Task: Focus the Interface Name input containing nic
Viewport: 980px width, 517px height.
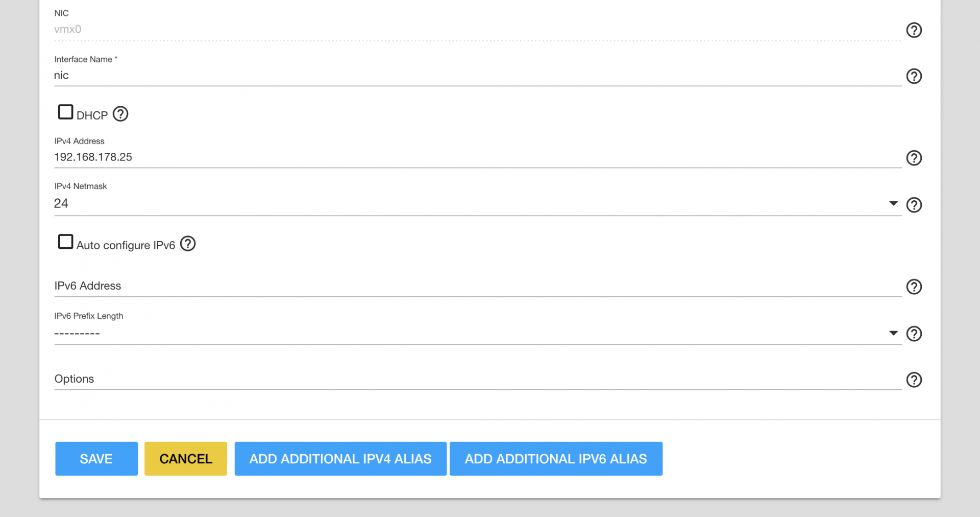Action: (x=478, y=76)
